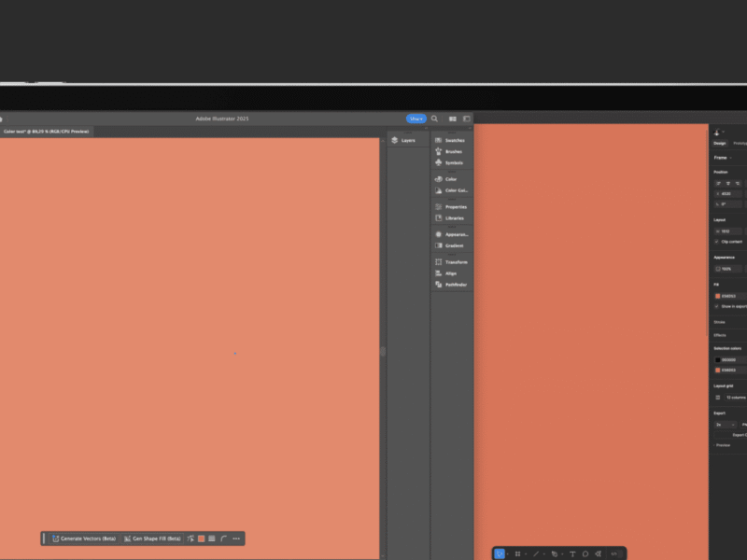
Task: Open the workspace switcher icon in Illustrator
Action: tap(466, 119)
